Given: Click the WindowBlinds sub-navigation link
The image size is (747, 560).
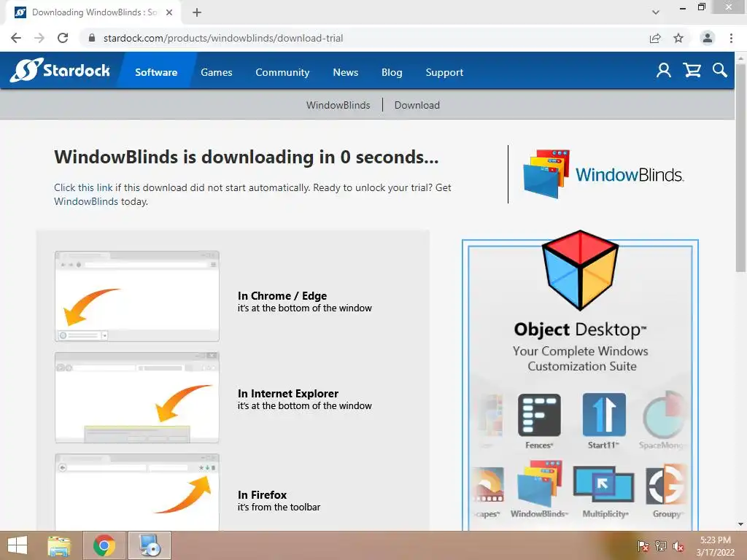Looking at the screenshot, I should [x=338, y=105].
